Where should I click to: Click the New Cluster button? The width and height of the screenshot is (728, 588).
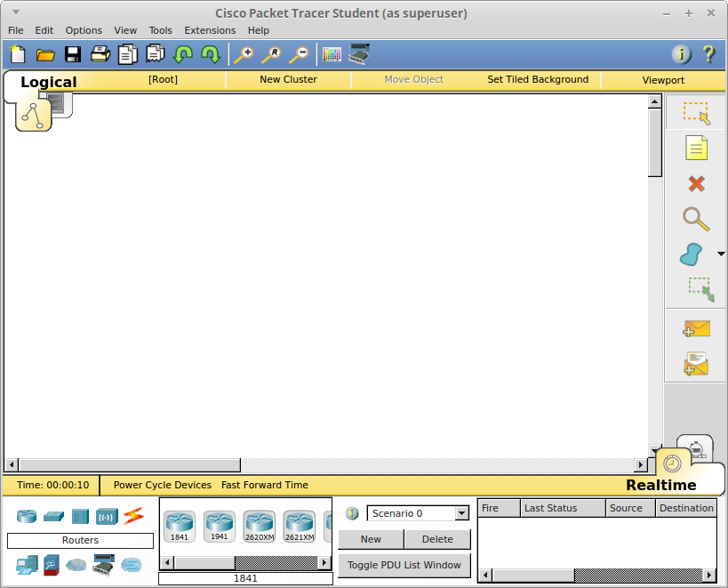coord(287,79)
